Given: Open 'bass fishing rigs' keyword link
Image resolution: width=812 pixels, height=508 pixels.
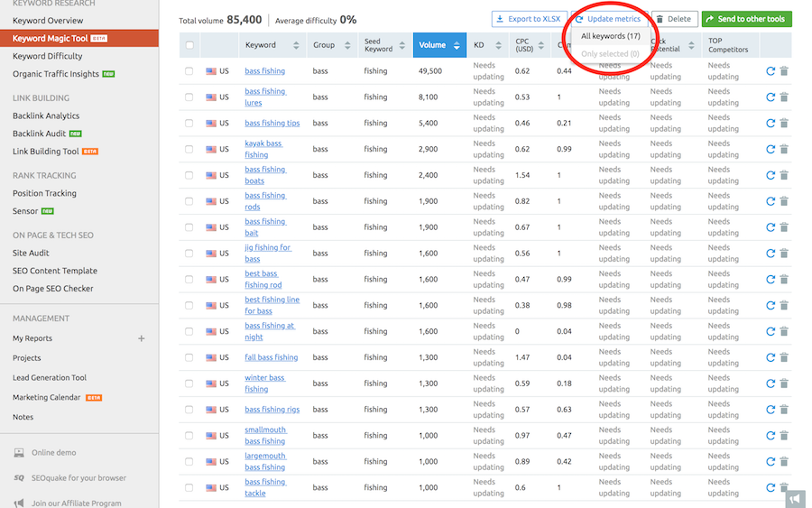Looking at the screenshot, I should pyautogui.click(x=272, y=410).
